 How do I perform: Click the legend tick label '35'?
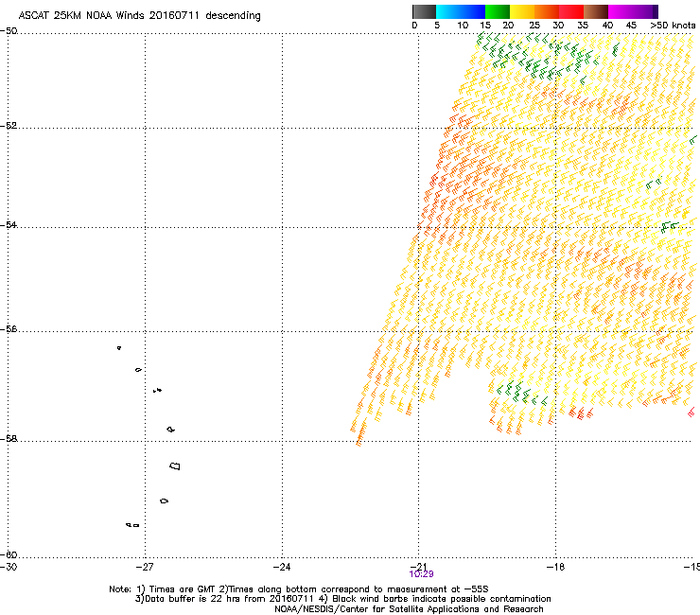click(583, 26)
